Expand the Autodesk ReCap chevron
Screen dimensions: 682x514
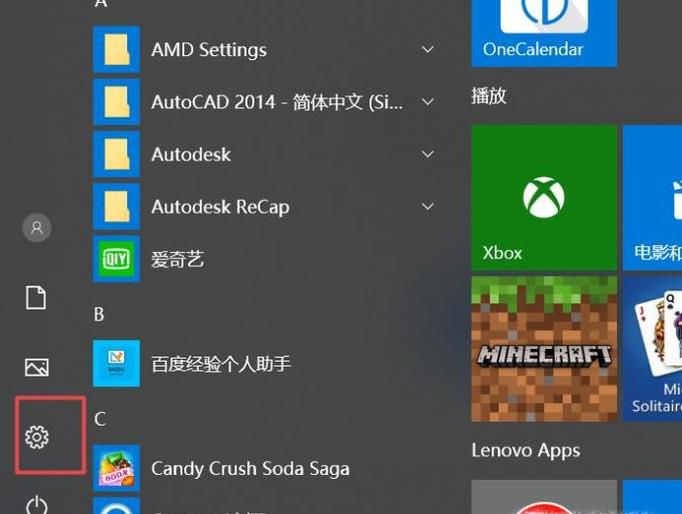(428, 206)
